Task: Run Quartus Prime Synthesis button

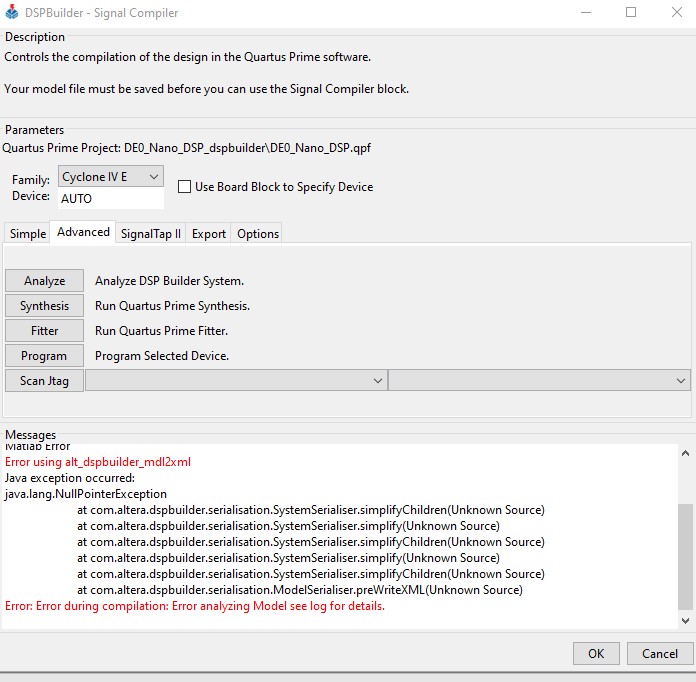Action: [x=44, y=305]
